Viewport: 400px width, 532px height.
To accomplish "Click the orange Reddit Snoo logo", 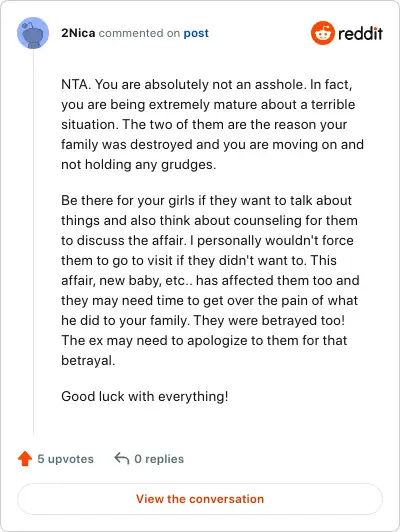I will tap(323, 33).
